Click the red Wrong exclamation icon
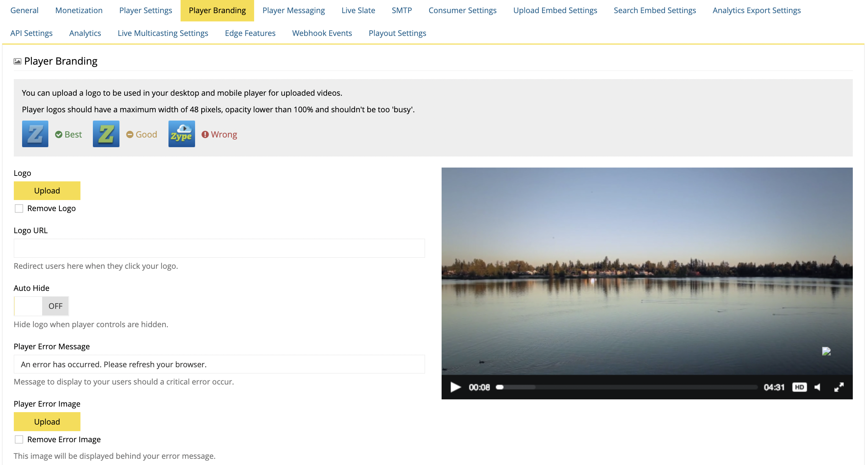The width and height of the screenshot is (868, 465). 205,134
